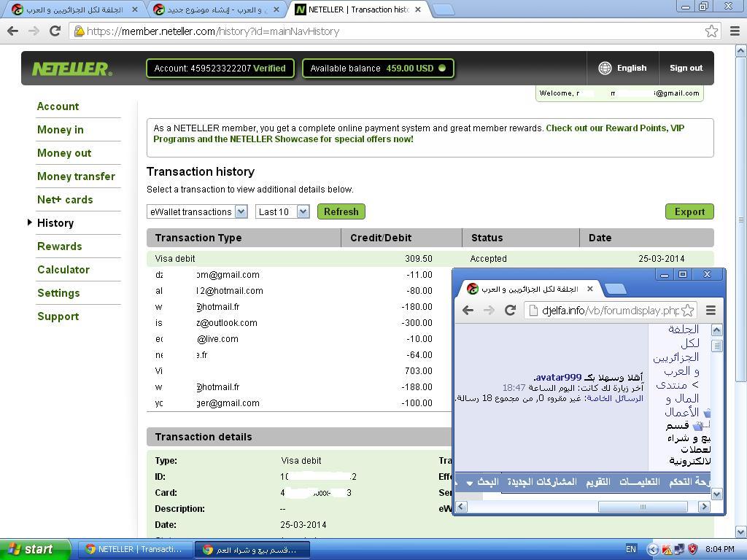Open Settings in the sidebar
The image size is (747, 560).
[58, 293]
